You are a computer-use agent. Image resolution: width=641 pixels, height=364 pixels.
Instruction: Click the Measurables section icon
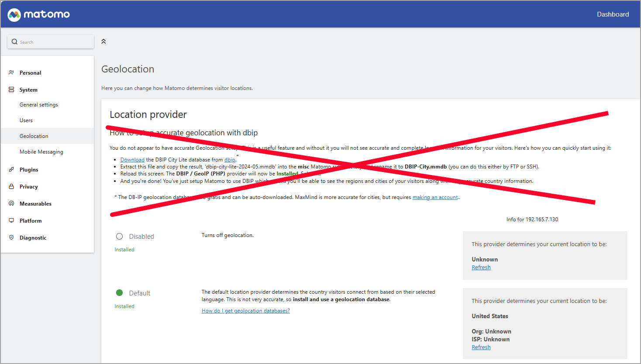tap(11, 203)
